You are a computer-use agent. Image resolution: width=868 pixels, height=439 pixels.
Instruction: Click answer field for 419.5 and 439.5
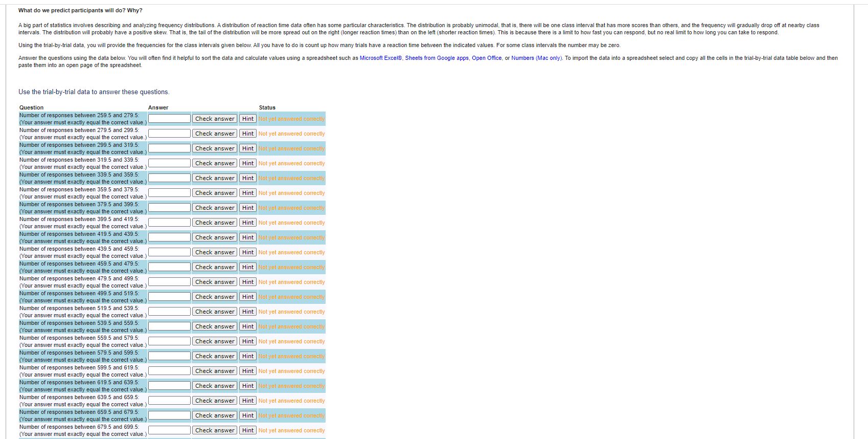[170, 237]
